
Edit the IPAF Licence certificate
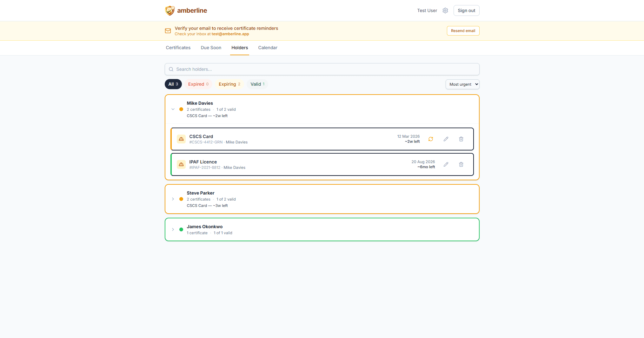coord(446,164)
